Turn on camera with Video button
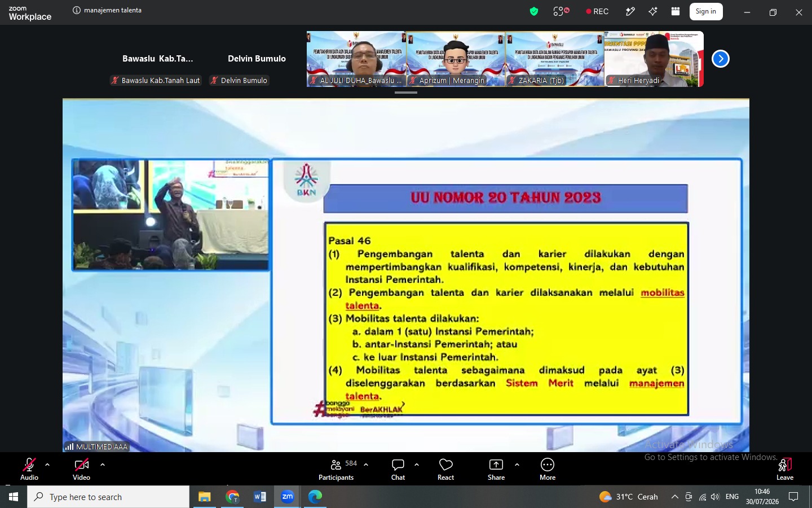The width and height of the screenshot is (812, 508). click(81, 469)
